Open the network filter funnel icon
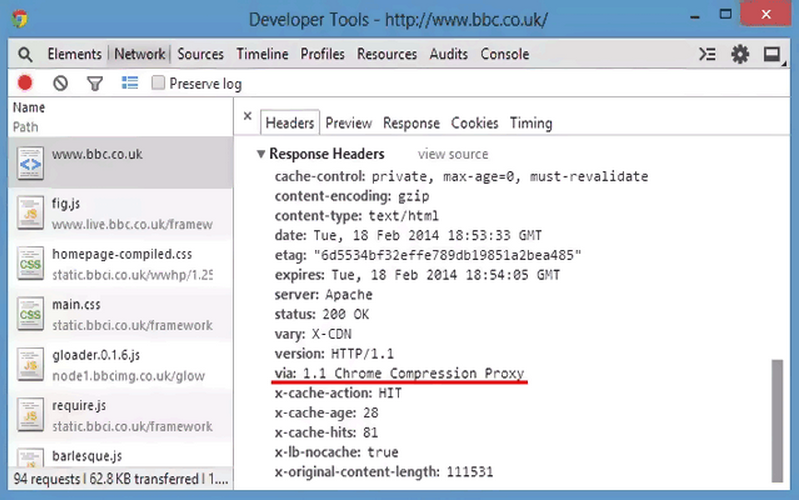The width and height of the screenshot is (800, 502). [95, 83]
